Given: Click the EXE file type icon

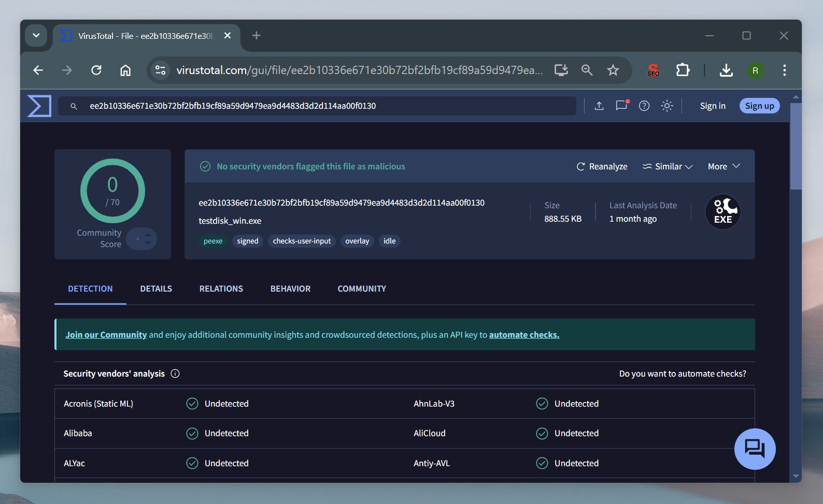Looking at the screenshot, I should pos(723,212).
